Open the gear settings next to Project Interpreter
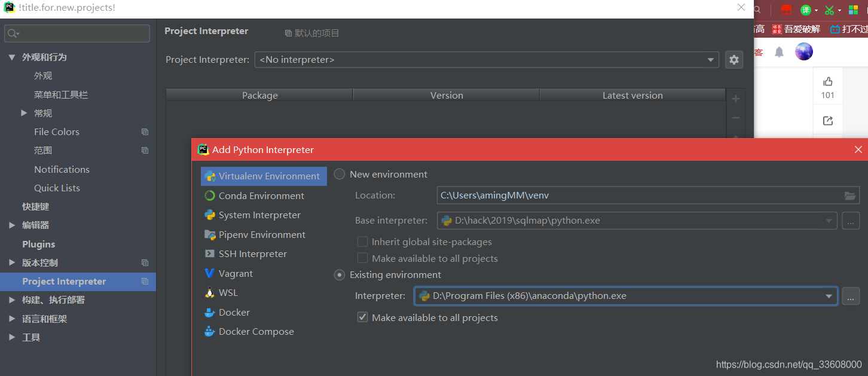This screenshot has width=868, height=376. pos(734,60)
